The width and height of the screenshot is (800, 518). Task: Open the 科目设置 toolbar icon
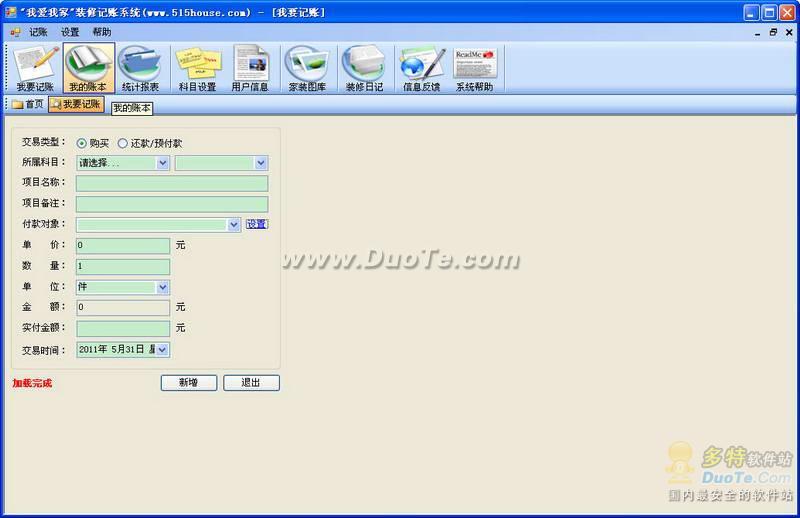click(x=197, y=68)
